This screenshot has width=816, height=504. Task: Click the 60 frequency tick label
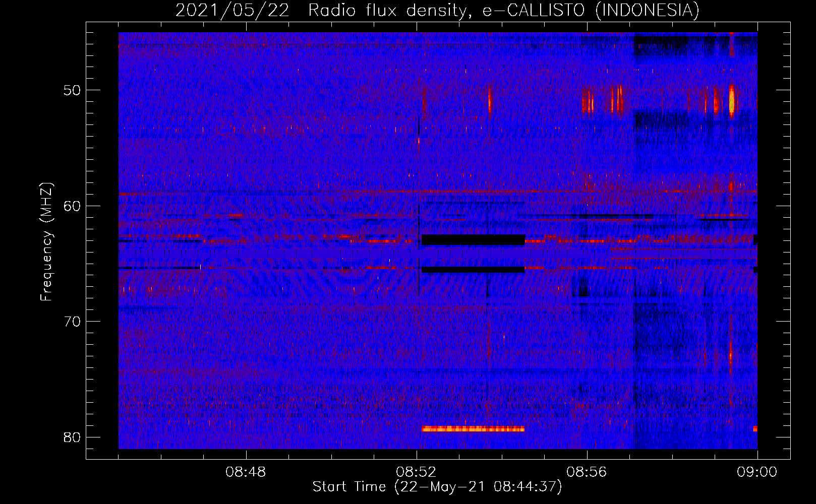click(x=72, y=206)
